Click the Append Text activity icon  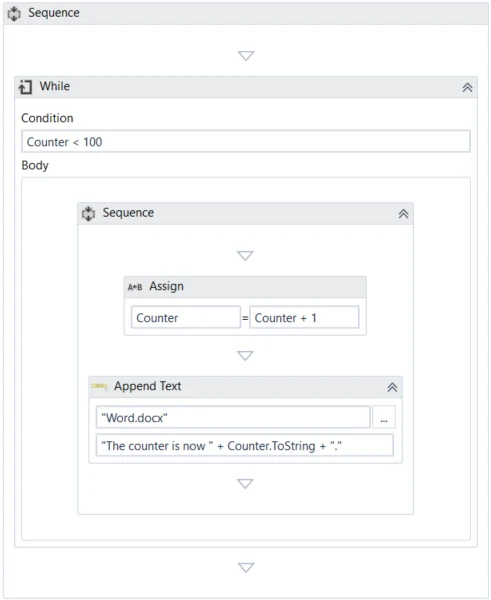pos(100,386)
